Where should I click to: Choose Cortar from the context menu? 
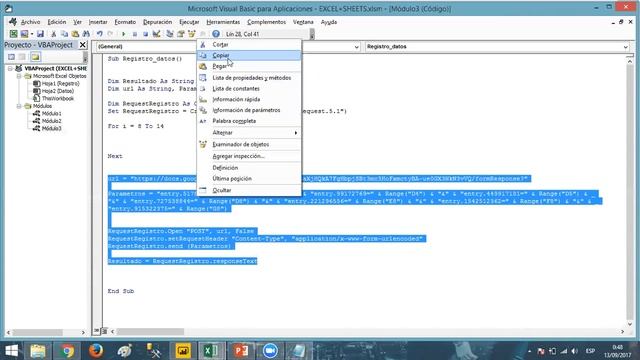point(249,44)
